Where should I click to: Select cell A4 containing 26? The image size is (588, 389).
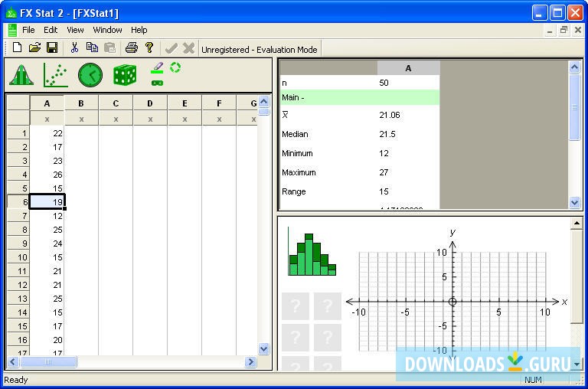(47, 175)
